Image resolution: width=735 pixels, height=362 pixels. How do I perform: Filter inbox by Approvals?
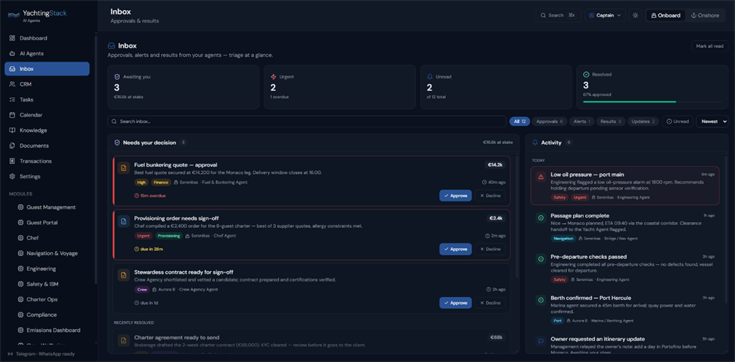(549, 121)
